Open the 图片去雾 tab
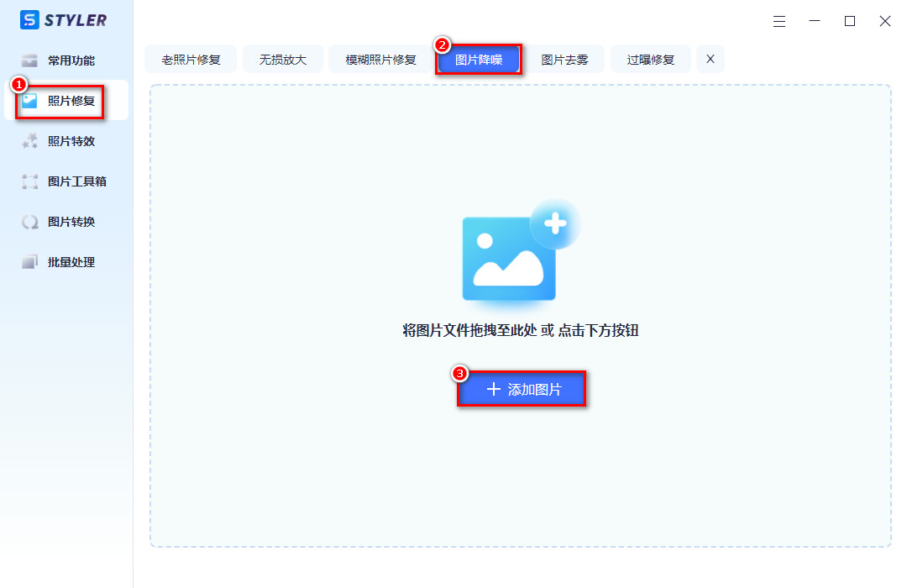The image size is (907, 588). click(x=566, y=59)
